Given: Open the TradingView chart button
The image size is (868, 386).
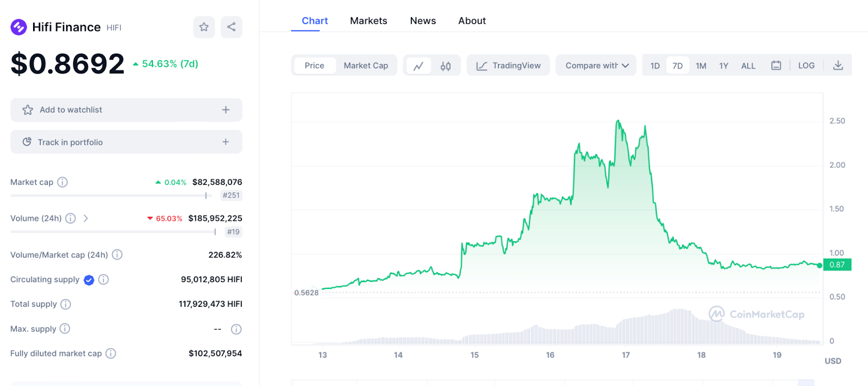Looking at the screenshot, I should [508, 66].
